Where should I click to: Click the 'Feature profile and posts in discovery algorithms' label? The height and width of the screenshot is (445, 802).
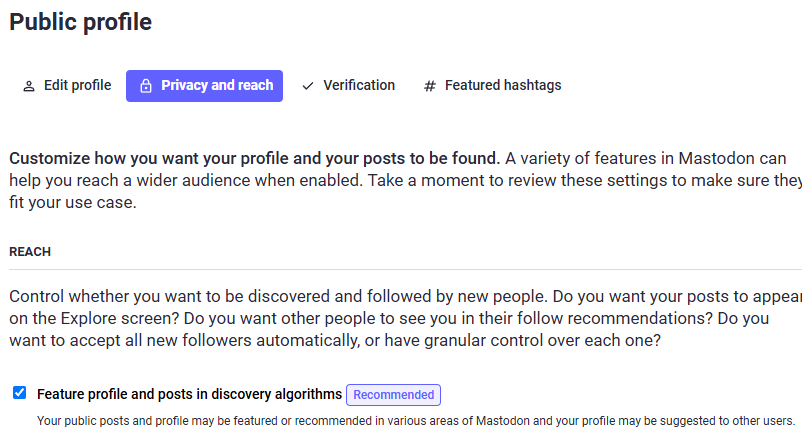point(189,394)
